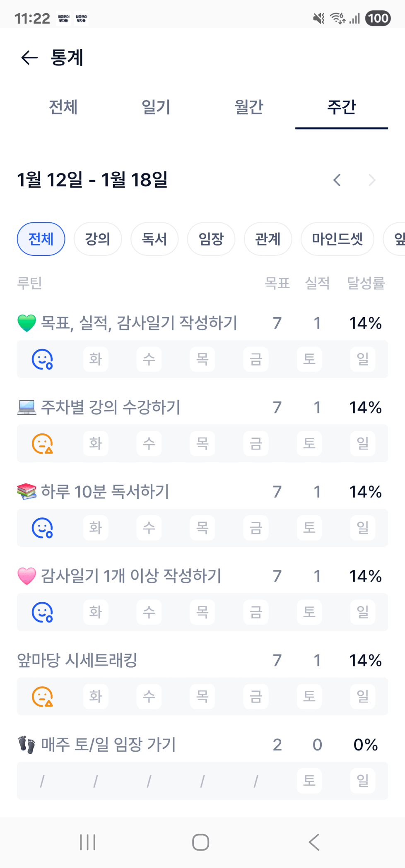
Task: Select the 강의 category chip
Action: pos(98,239)
